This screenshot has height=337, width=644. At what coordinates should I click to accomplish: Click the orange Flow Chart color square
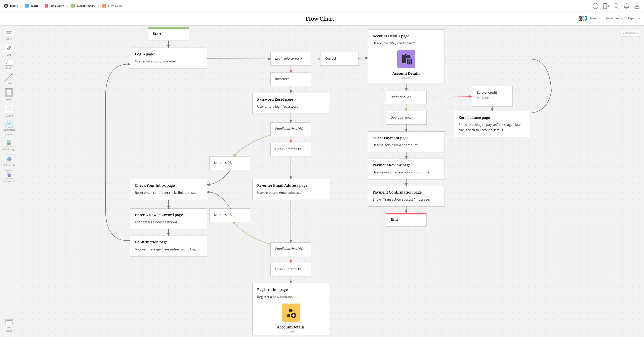(104, 6)
